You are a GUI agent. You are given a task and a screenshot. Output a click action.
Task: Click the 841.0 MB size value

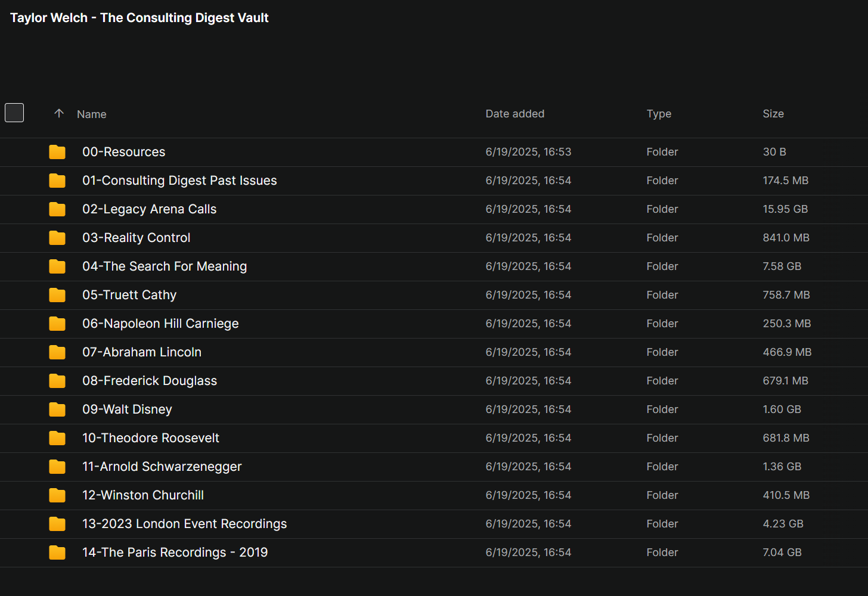(x=786, y=238)
